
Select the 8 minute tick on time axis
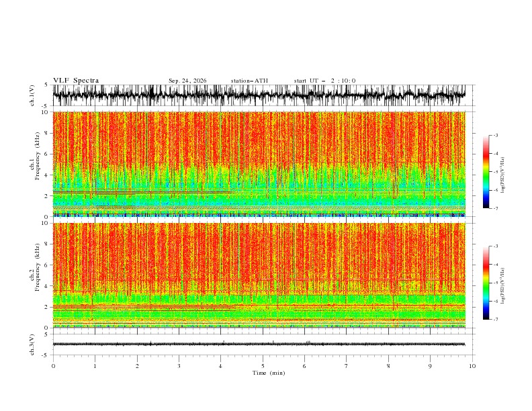tap(388, 366)
